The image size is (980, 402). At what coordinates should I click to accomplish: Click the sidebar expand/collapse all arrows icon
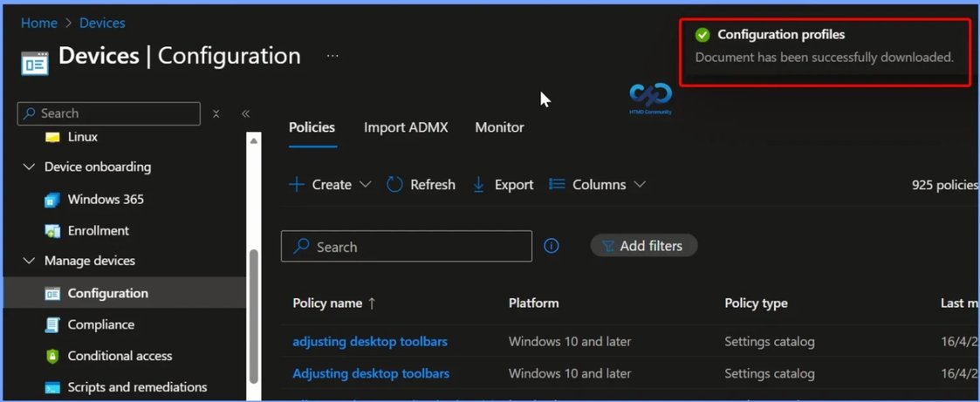coord(216,113)
